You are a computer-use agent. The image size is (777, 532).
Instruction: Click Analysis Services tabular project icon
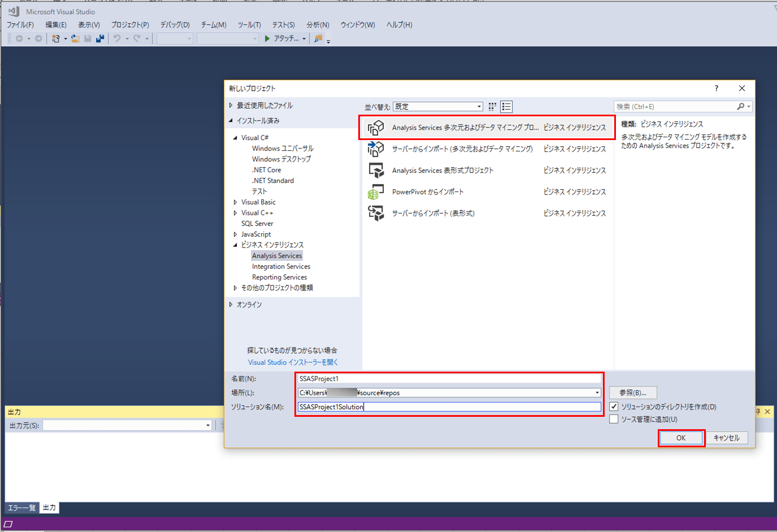(x=376, y=171)
